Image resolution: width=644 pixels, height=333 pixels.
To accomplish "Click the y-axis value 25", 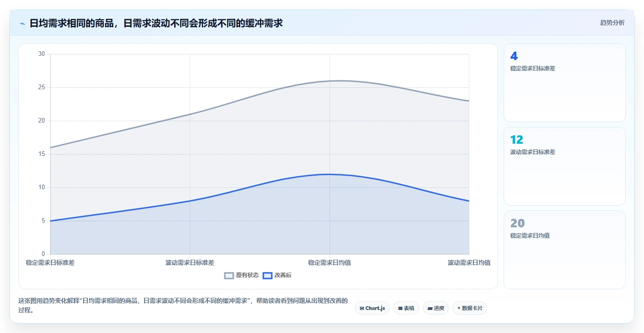I will (42, 87).
